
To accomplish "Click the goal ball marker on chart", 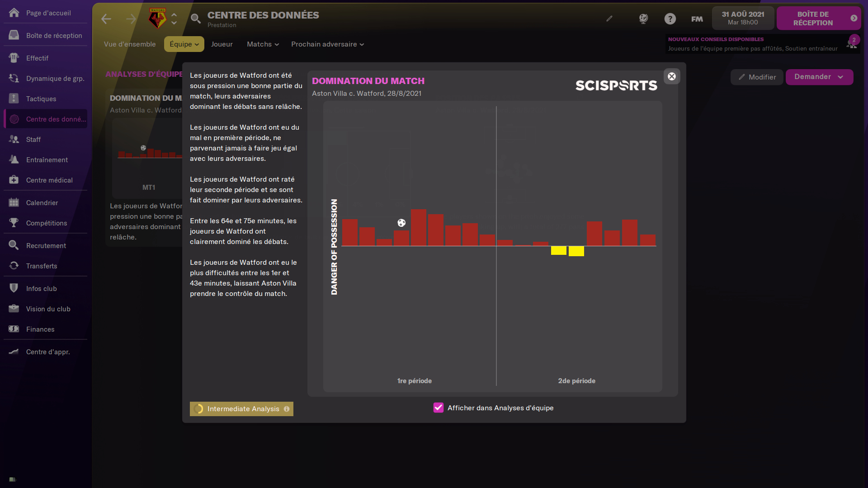I will 401,223.
